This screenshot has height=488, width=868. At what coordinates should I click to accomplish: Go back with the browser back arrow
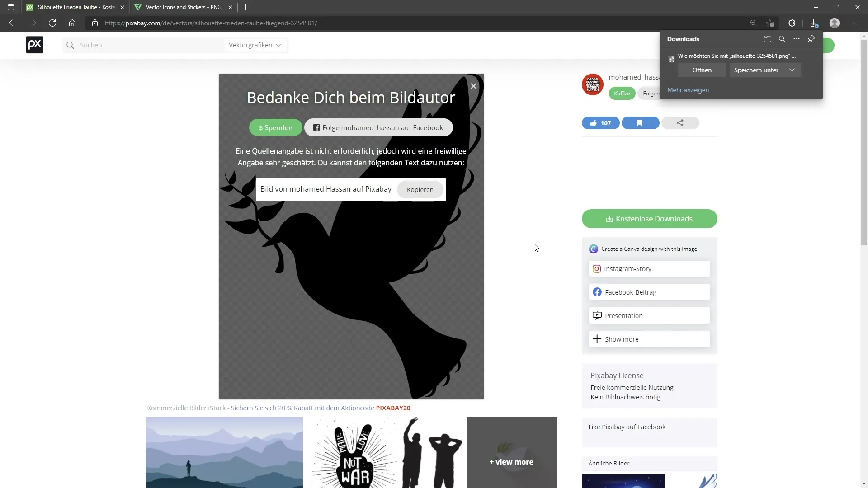point(13,23)
